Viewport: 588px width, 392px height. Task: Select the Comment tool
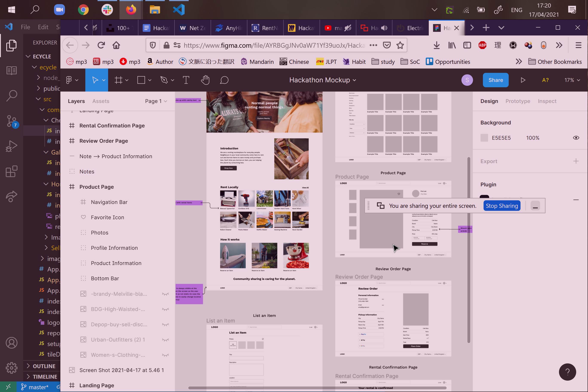(x=224, y=80)
